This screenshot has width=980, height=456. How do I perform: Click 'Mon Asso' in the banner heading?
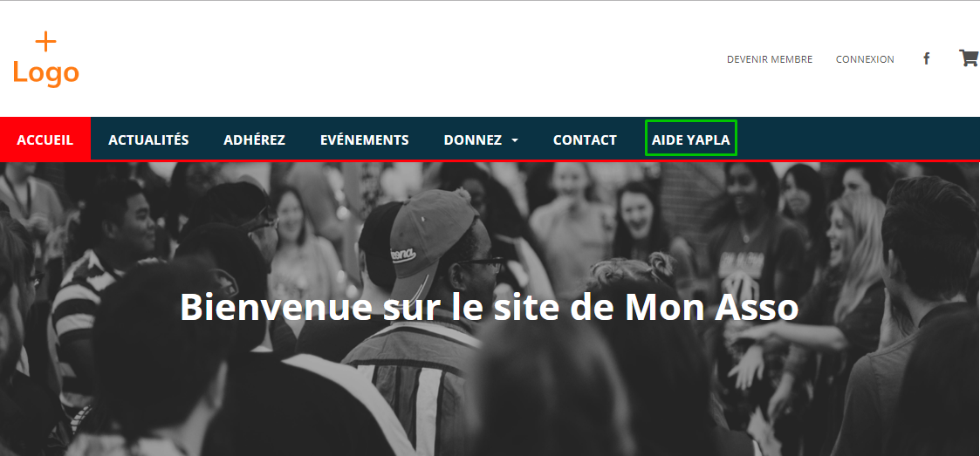pos(712,307)
